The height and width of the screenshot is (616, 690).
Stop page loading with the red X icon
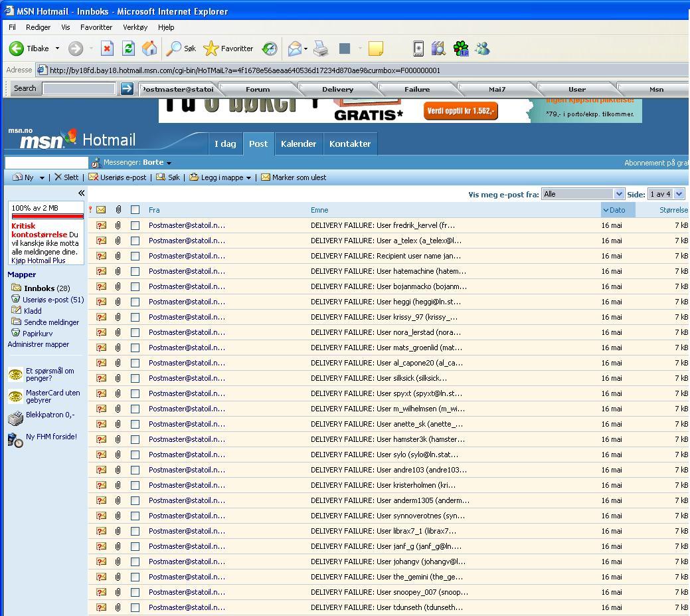[107, 49]
